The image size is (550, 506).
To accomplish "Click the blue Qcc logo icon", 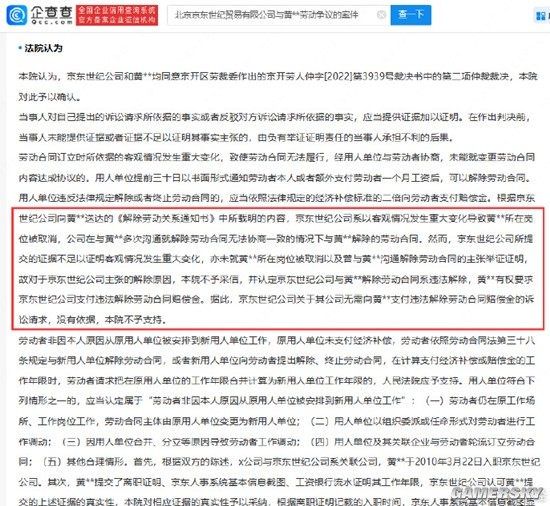I will pos(16,15).
